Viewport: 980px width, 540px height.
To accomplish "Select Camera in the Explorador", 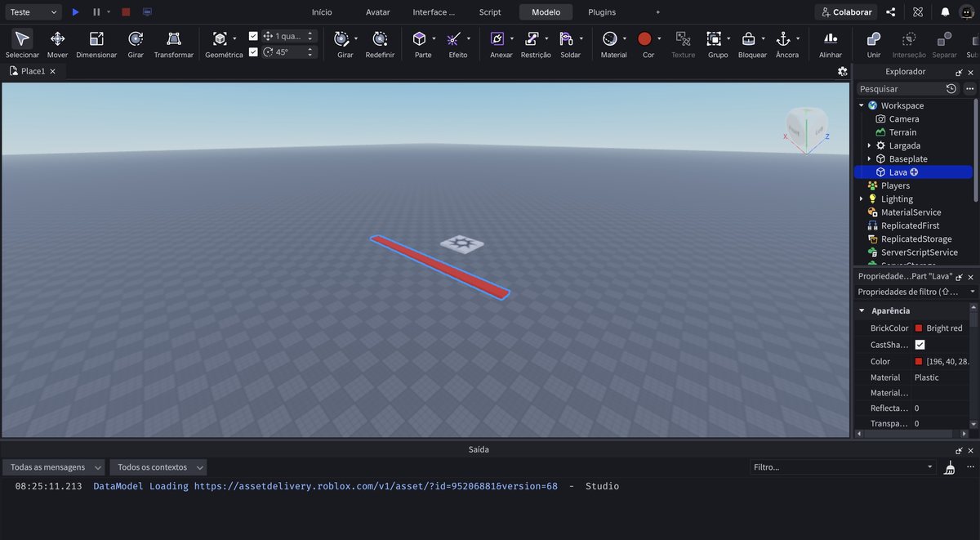I will click(x=904, y=119).
